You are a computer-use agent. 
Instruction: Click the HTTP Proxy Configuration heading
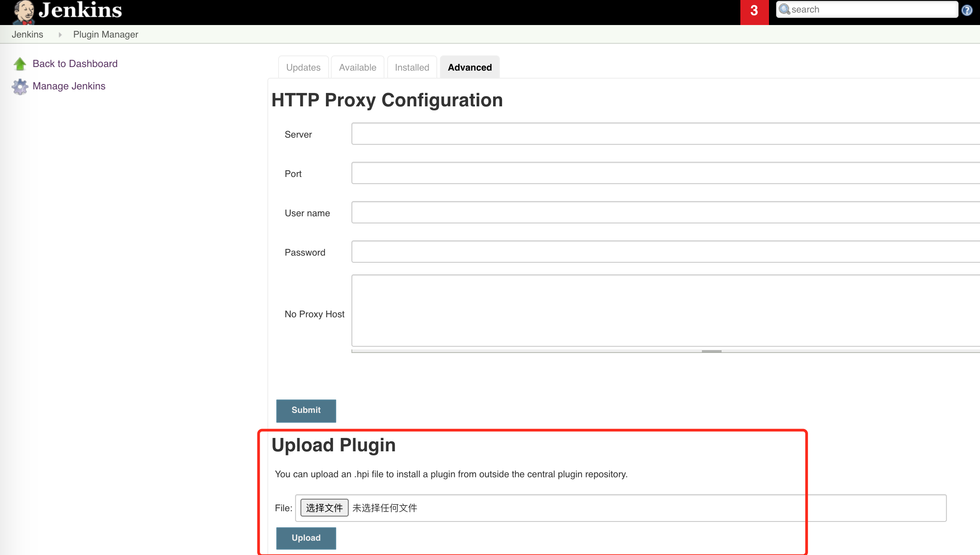coord(387,100)
